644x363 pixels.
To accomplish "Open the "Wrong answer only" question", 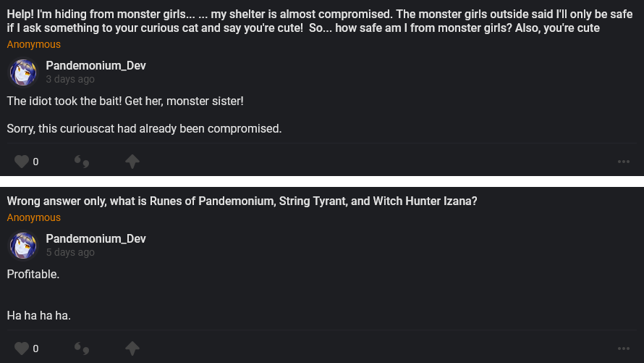I will pyautogui.click(x=242, y=201).
